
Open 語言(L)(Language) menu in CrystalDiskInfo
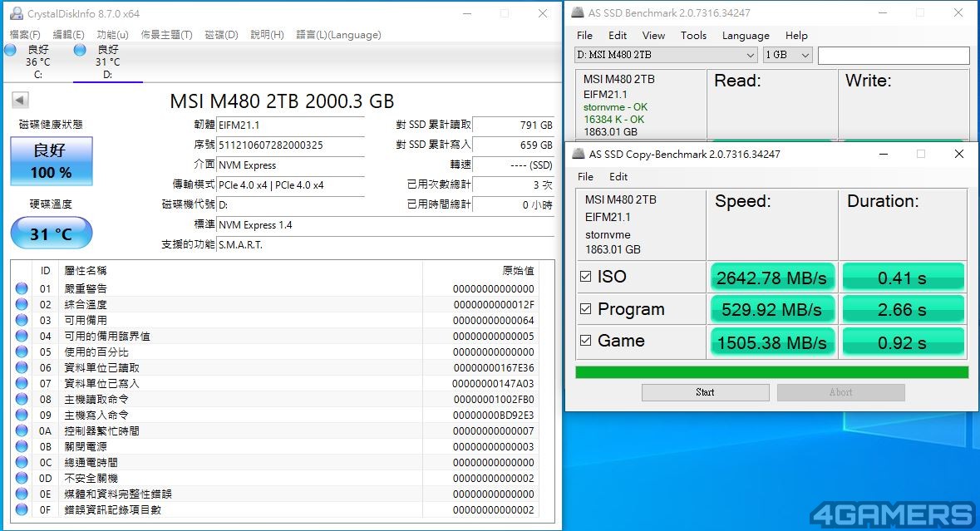(338, 34)
